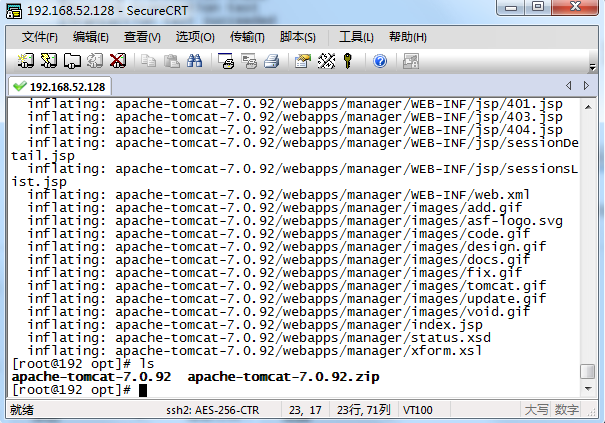This screenshot has width=605, height=423.
Task: Click the terminal cursor block at prompt
Action: click(143, 390)
